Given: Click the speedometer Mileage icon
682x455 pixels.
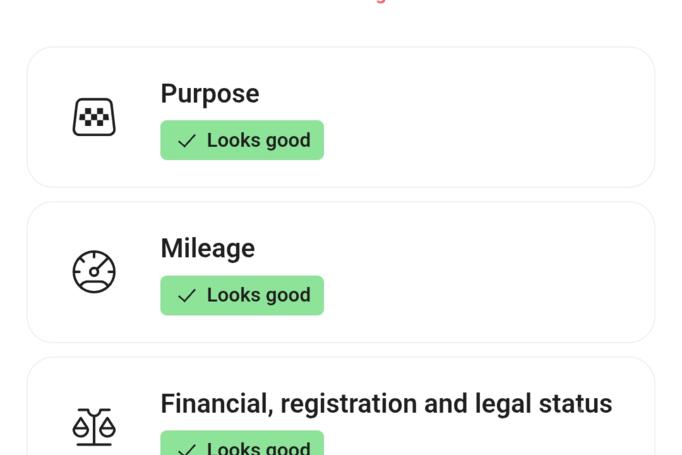Looking at the screenshot, I should point(94,272).
